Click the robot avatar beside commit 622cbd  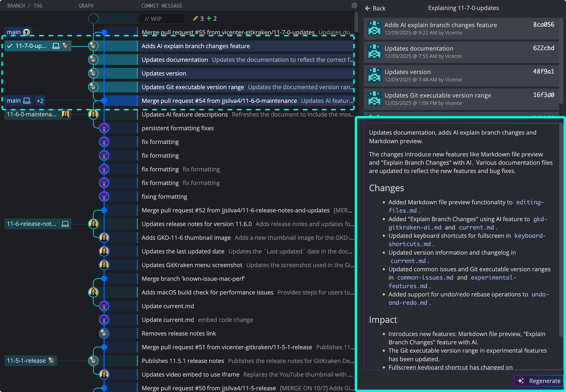[x=374, y=52]
